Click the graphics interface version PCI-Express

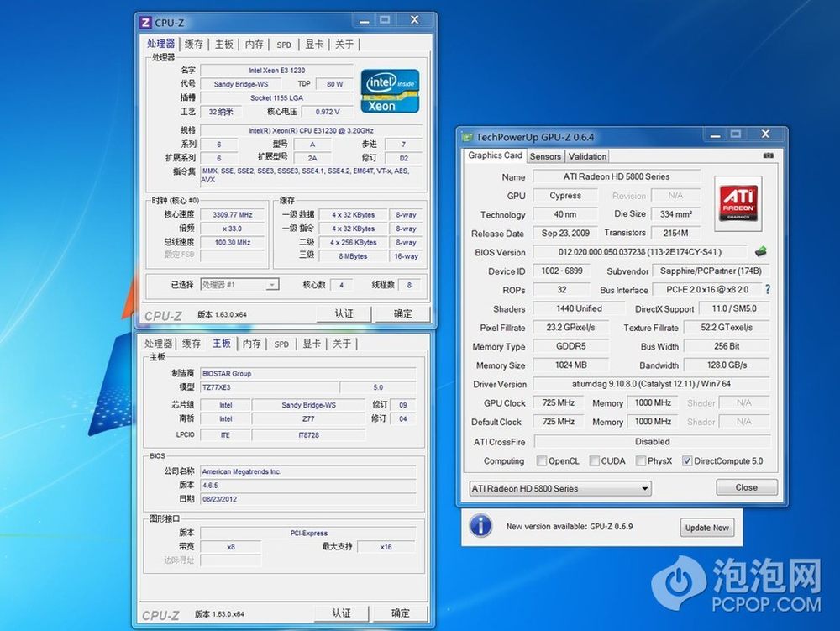coord(308,533)
